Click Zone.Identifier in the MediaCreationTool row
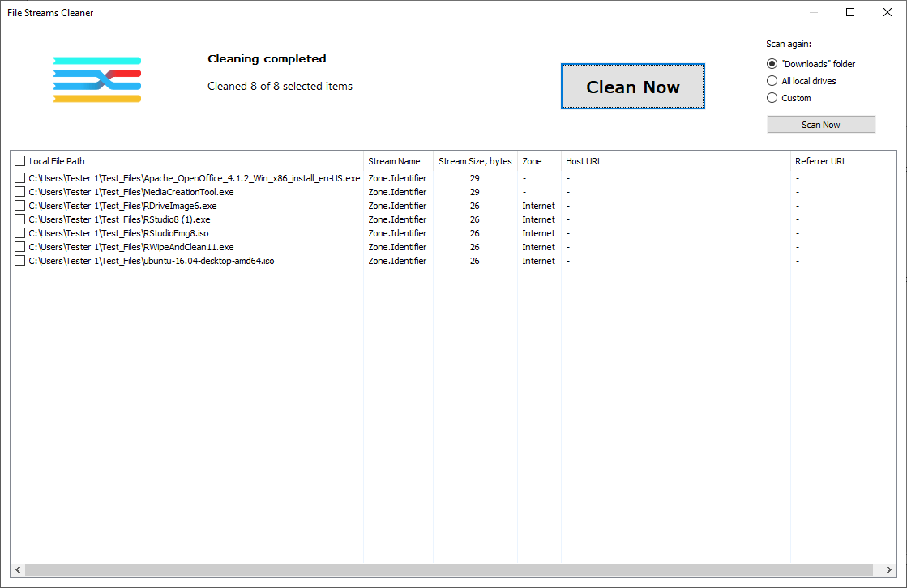Image resolution: width=907 pixels, height=588 pixels. [x=397, y=192]
